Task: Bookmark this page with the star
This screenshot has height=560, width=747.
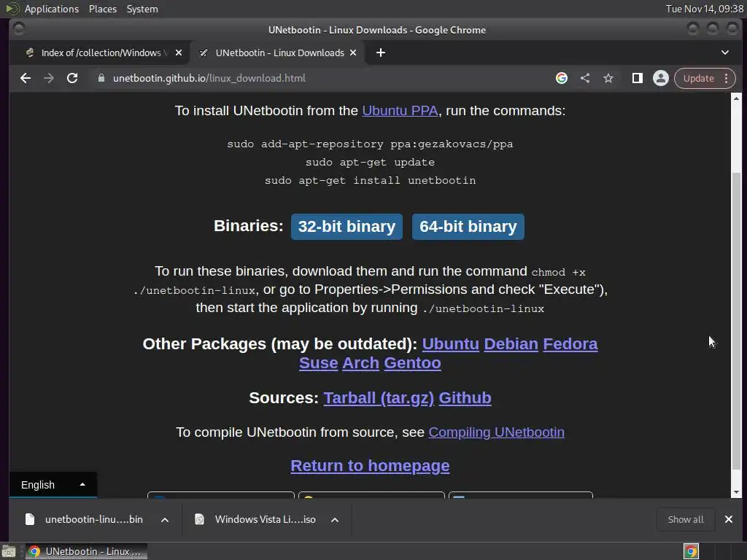Action: (x=608, y=78)
